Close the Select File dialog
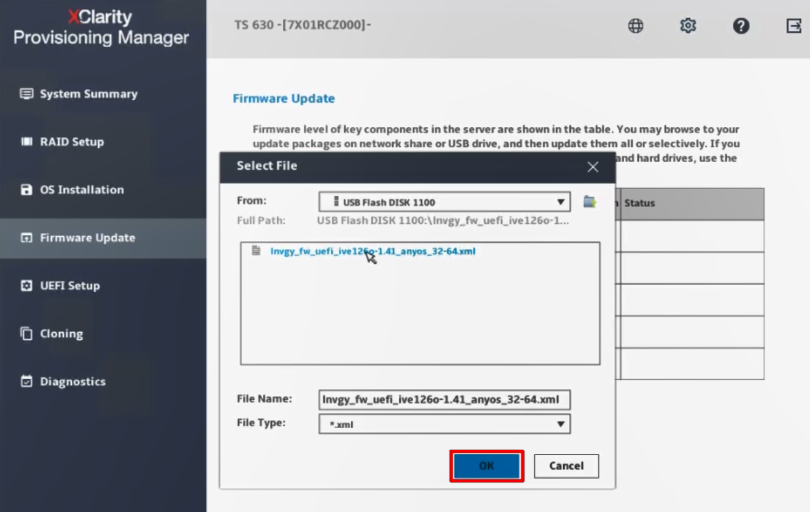Image resolution: width=810 pixels, height=512 pixels. [593, 167]
